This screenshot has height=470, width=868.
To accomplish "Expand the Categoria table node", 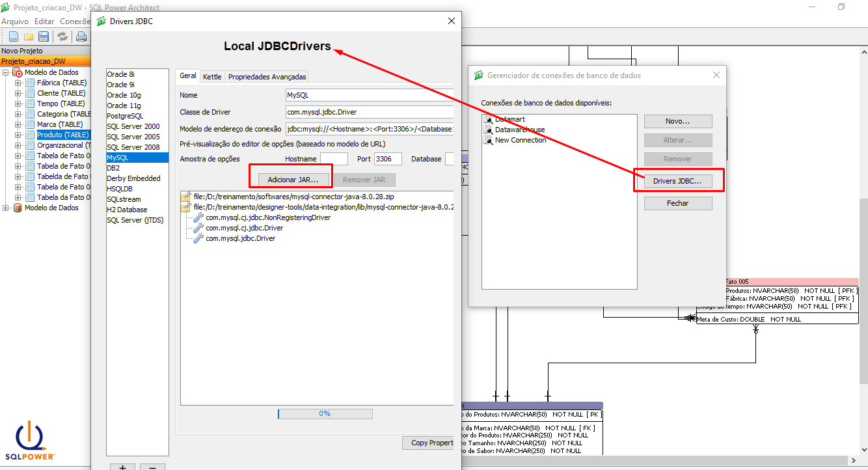I will (18, 114).
